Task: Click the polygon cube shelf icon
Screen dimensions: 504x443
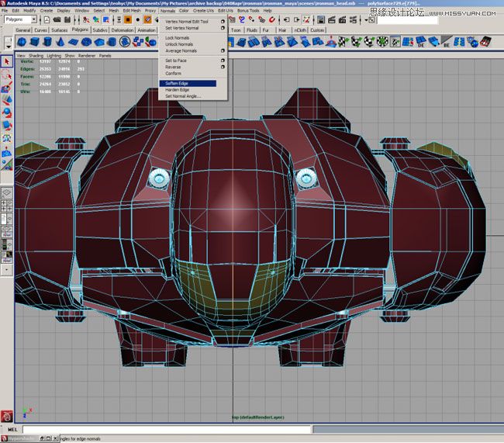Action: click(x=36, y=42)
